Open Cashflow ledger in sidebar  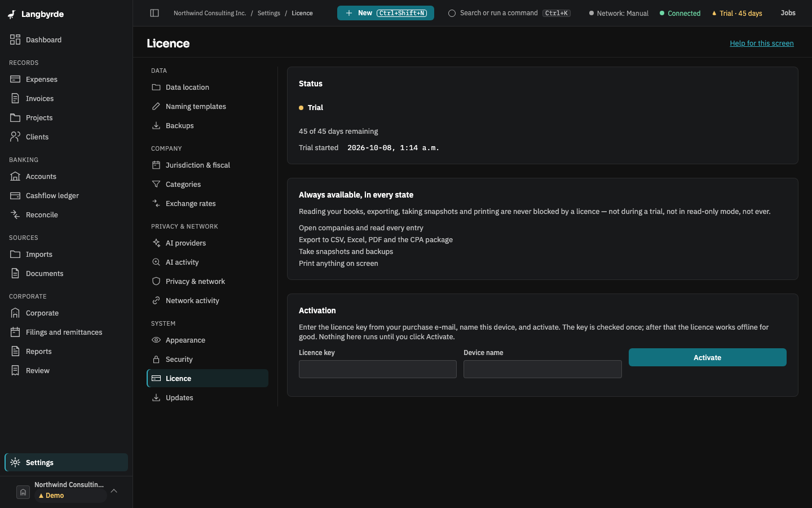pos(66,195)
